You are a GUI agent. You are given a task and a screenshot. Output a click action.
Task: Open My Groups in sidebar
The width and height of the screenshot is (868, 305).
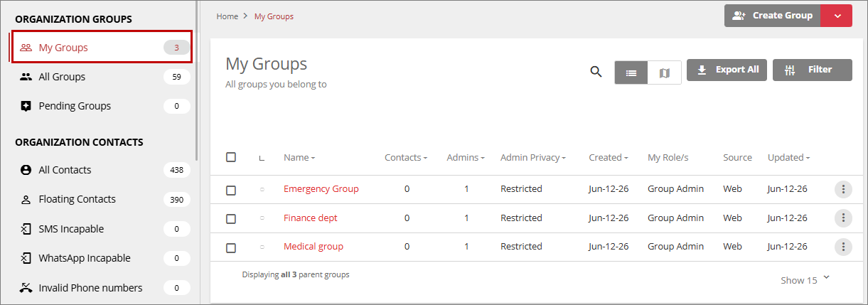[x=102, y=48]
